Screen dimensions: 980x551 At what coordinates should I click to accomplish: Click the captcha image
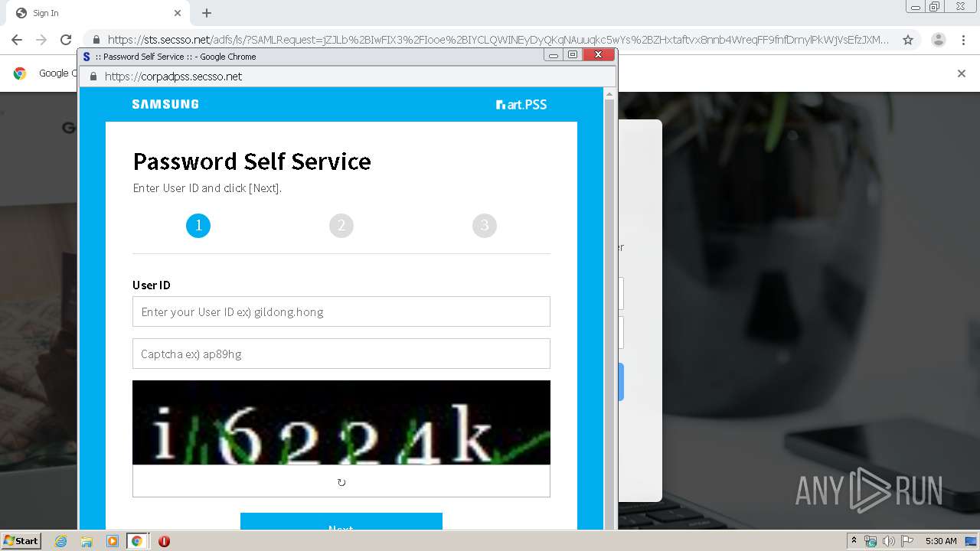tap(341, 422)
